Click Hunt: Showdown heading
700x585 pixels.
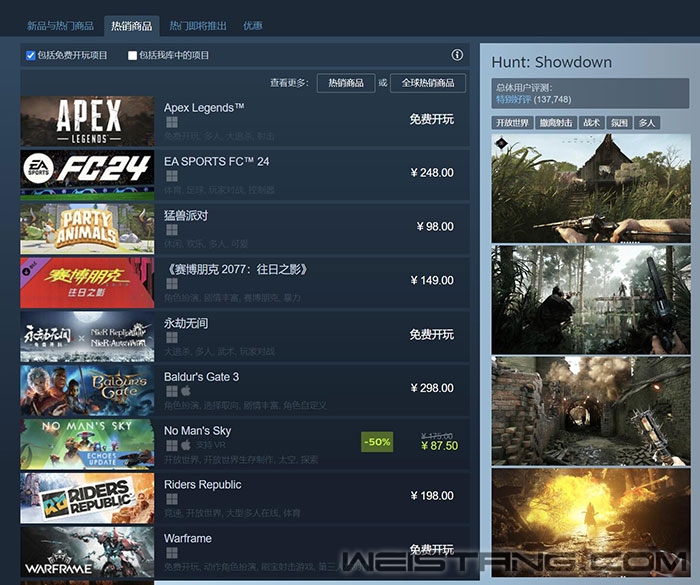552,62
